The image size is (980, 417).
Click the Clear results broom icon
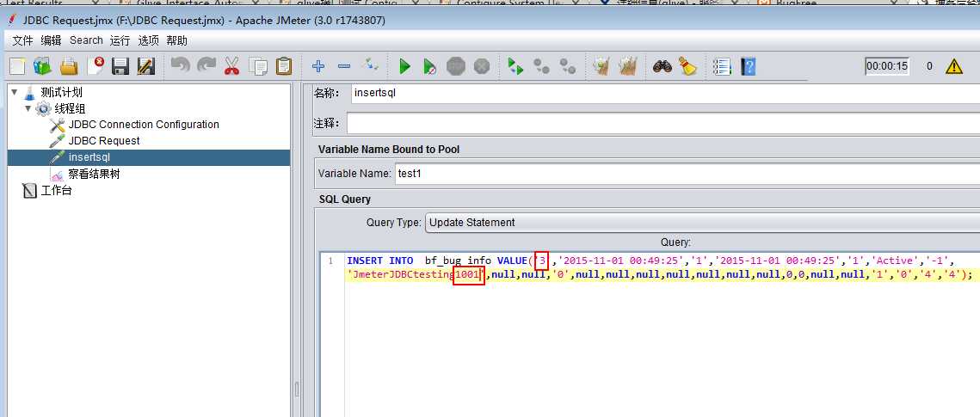601,65
